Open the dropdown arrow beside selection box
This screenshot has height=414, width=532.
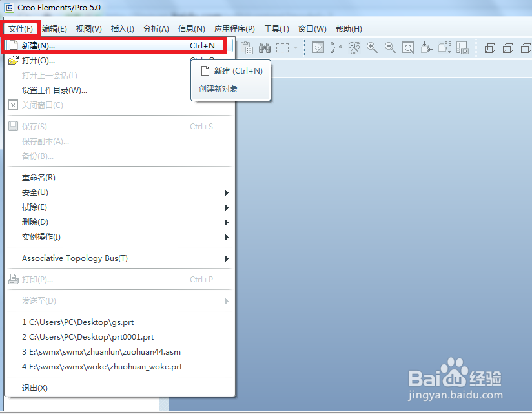pos(296,48)
